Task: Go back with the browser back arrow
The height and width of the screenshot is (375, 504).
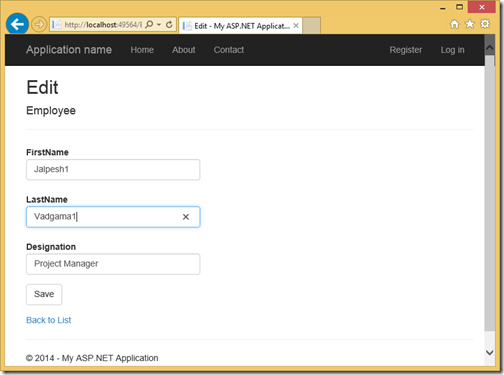Action: pyautogui.click(x=17, y=24)
